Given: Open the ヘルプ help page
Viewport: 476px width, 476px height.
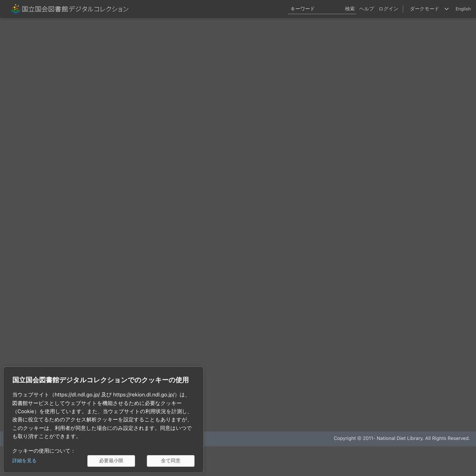Looking at the screenshot, I should 366,9.
